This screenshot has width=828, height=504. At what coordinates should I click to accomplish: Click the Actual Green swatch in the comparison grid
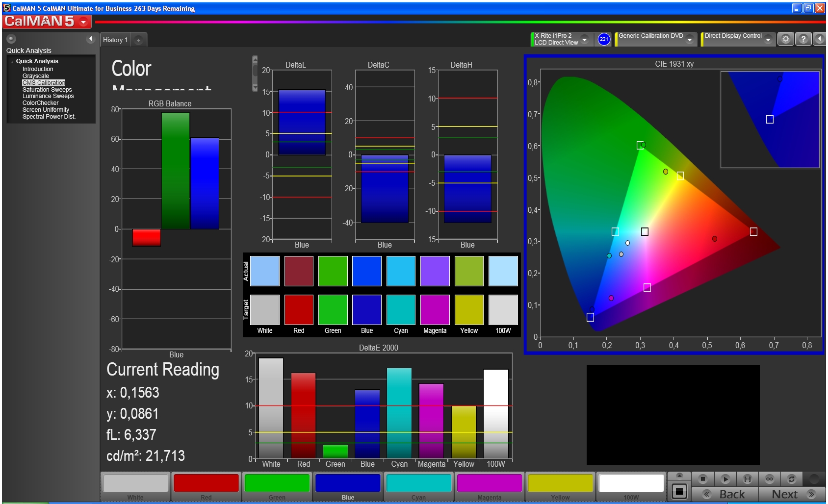tap(333, 271)
